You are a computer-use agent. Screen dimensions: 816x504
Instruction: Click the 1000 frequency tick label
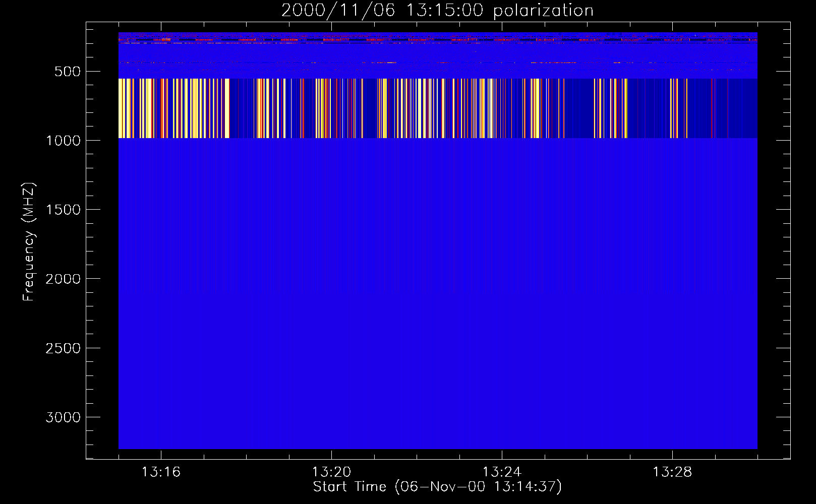tap(63, 141)
